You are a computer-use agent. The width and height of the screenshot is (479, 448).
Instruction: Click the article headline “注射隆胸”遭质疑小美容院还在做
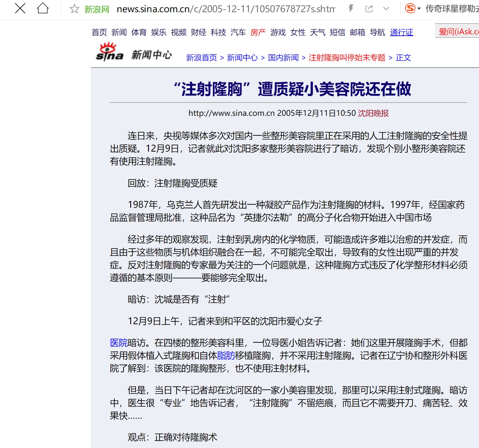click(x=292, y=89)
